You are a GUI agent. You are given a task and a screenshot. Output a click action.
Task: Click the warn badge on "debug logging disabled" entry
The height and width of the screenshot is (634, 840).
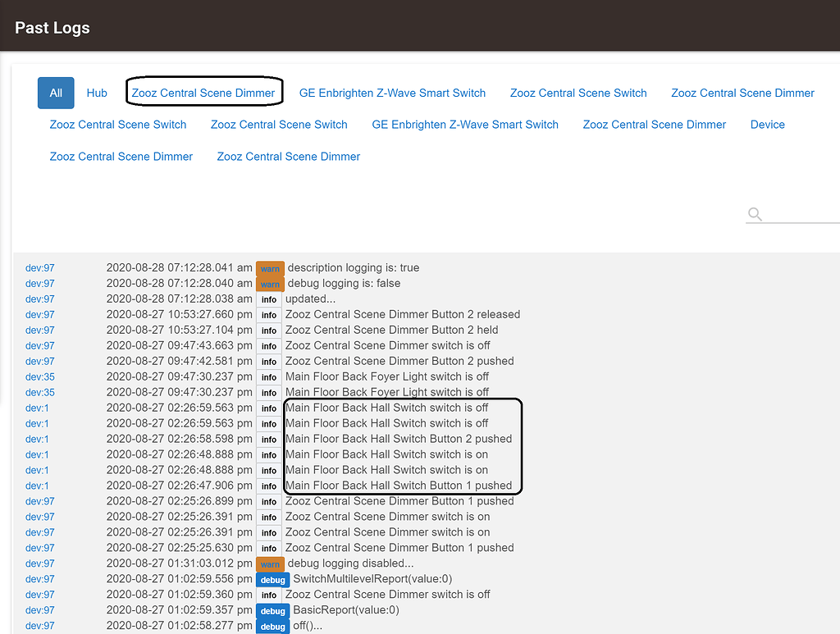tap(270, 563)
